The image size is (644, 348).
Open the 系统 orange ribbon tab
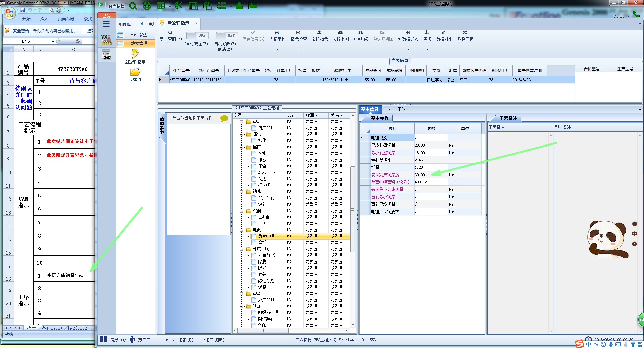click(107, 16)
